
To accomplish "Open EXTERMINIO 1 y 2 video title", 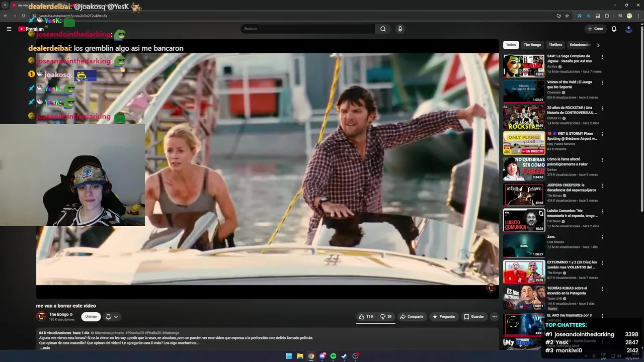I will (x=572, y=264).
